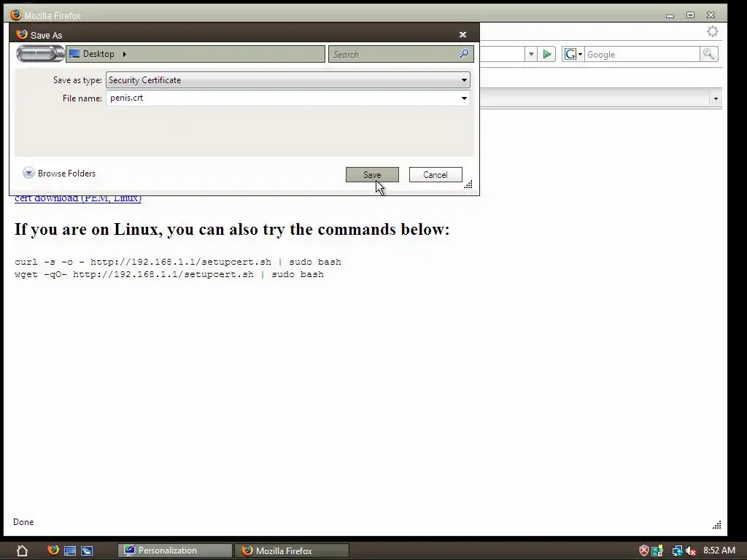Open the Google search engine selector
Screen dimensions: 747x560
coord(573,54)
